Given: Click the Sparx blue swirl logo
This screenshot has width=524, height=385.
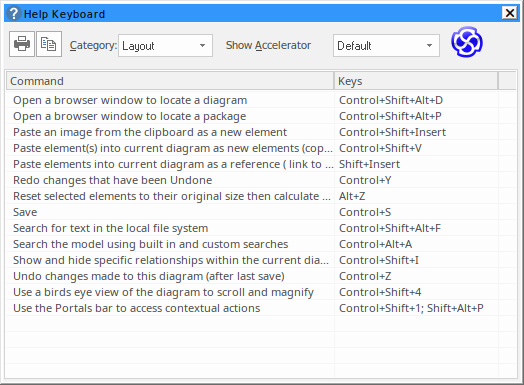Looking at the screenshot, I should coord(467,42).
